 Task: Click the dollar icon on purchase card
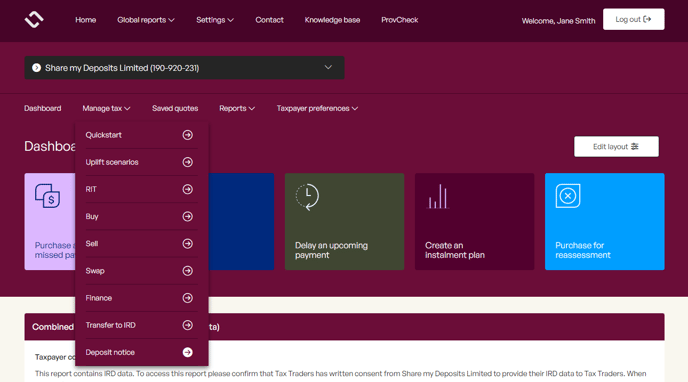click(47, 196)
